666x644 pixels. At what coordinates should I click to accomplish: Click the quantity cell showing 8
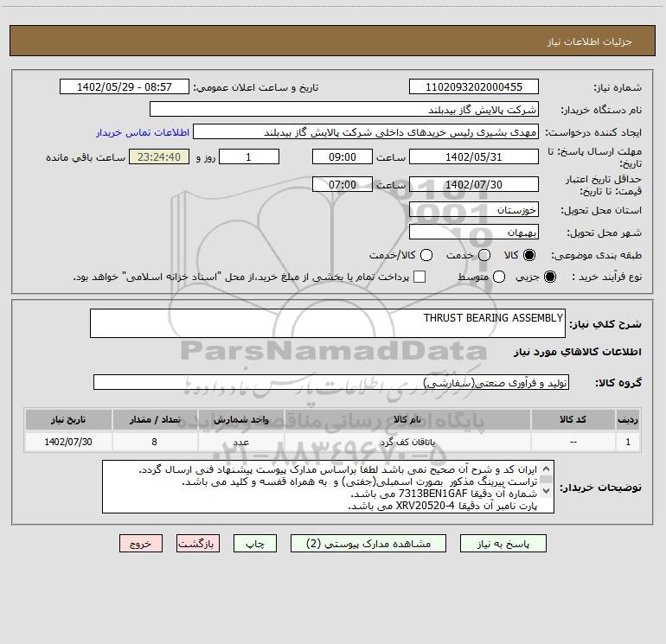coord(155,442)
